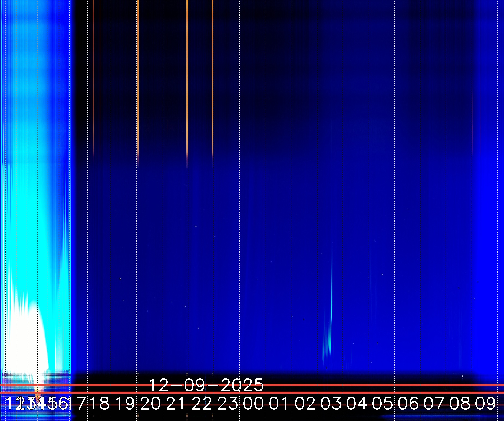504x421 pixels.
Task: Click the 20 hour label
Action: [150, 403]
